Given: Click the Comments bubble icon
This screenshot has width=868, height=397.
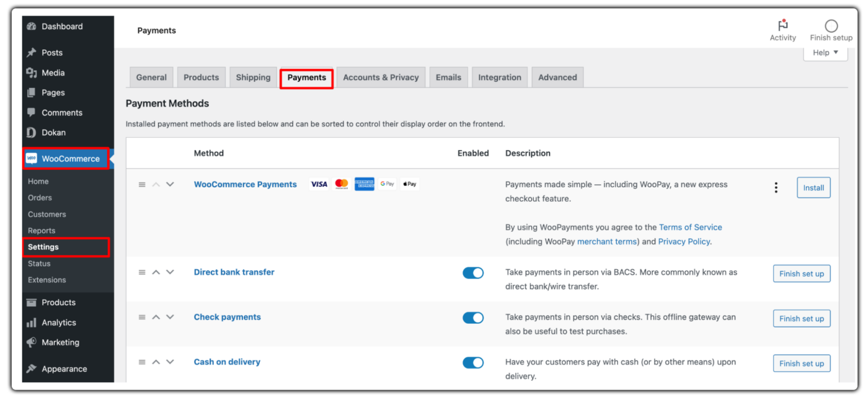Looking at the screenshot, I should 32,112.
